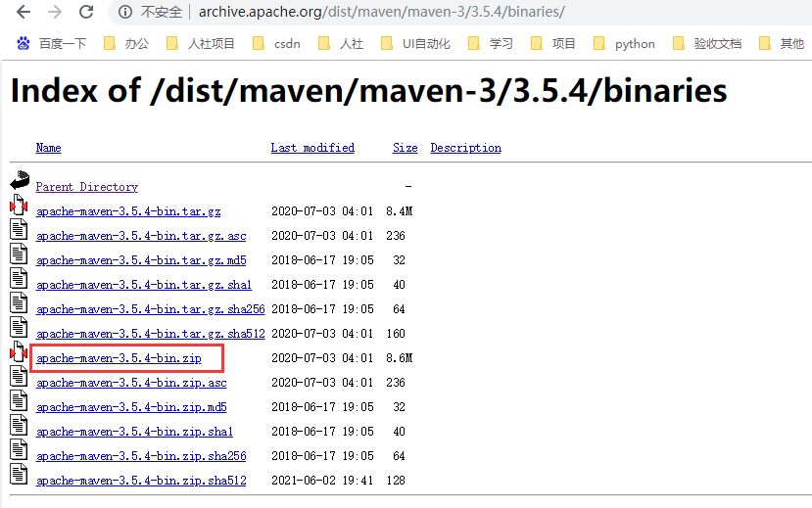Click the file icon beside bin.zip.md5
Screen dimensions: 812x508
(19, 401)
